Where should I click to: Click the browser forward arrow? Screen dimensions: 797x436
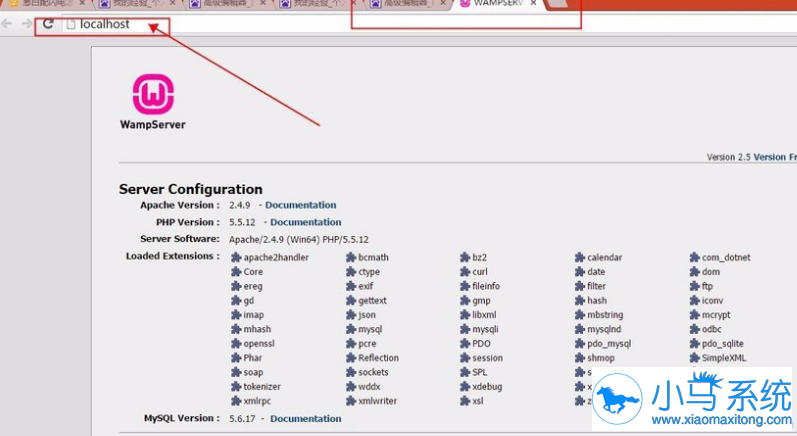(27, 24)
